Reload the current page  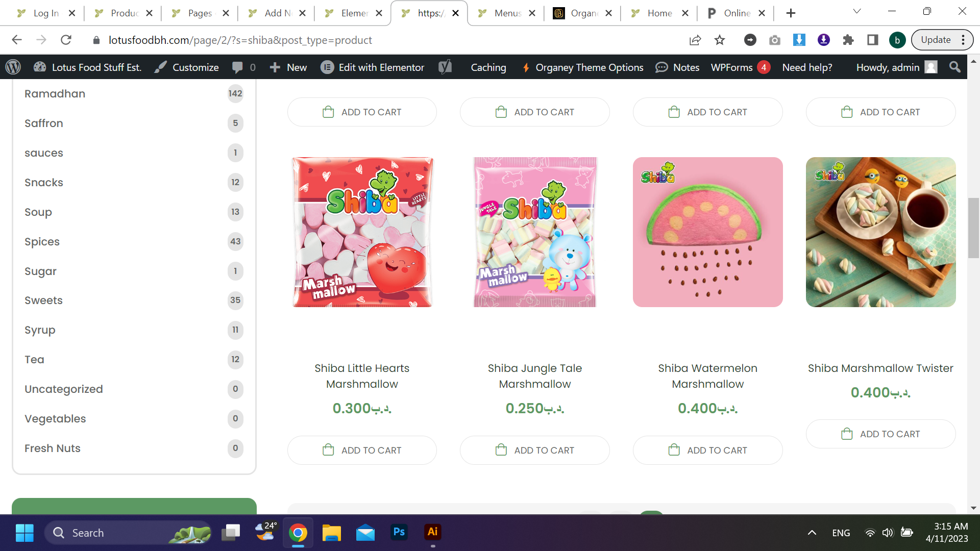(66, 40)
